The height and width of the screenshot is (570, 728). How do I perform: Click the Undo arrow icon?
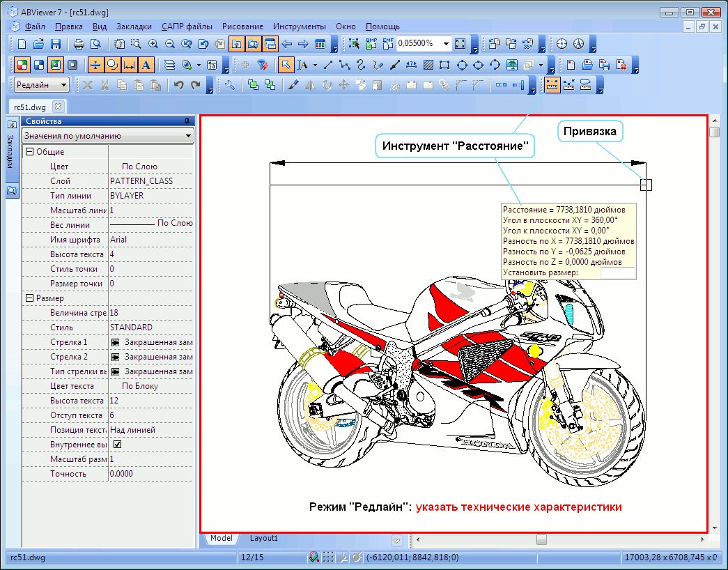tap(179, 85)
